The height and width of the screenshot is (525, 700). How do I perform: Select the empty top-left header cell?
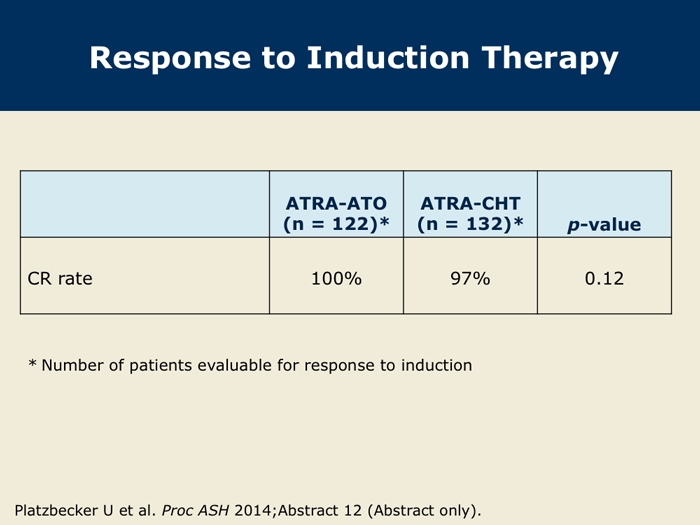tap(145, 204)
